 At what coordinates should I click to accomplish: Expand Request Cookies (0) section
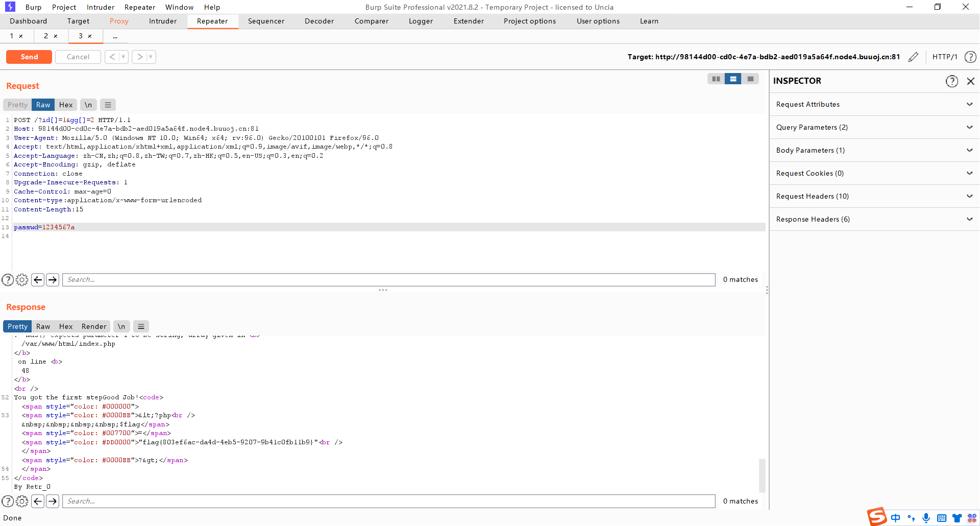coord(874,173)
